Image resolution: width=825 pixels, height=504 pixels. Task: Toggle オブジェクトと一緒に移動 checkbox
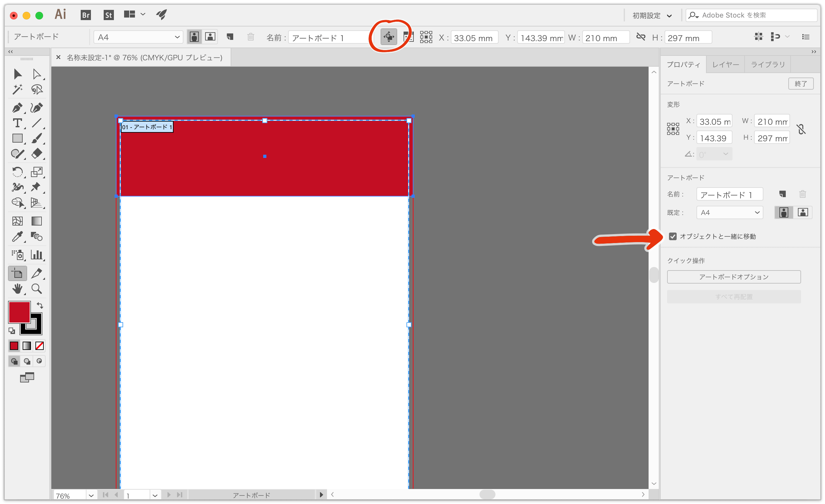point(672,236)
